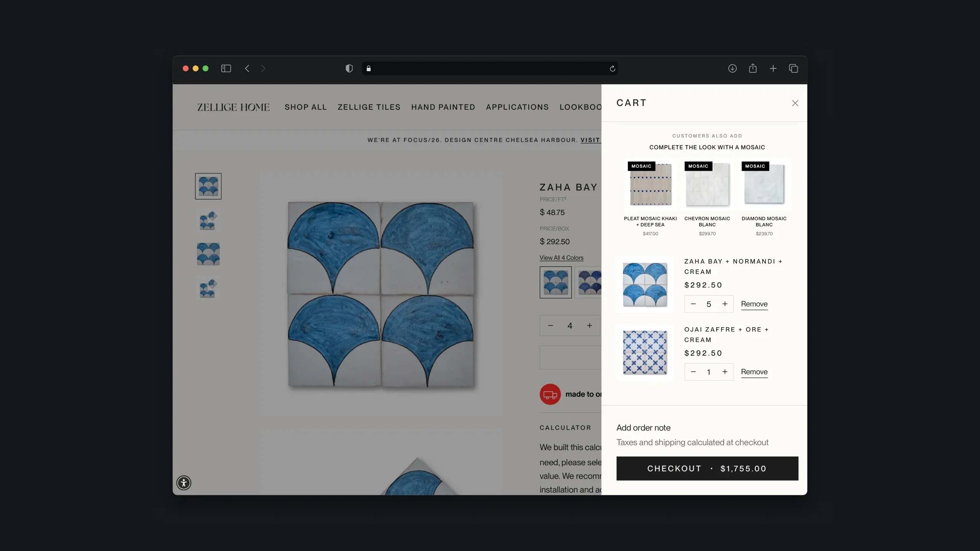Show the tab overview icon

click(x=794, y=68)
